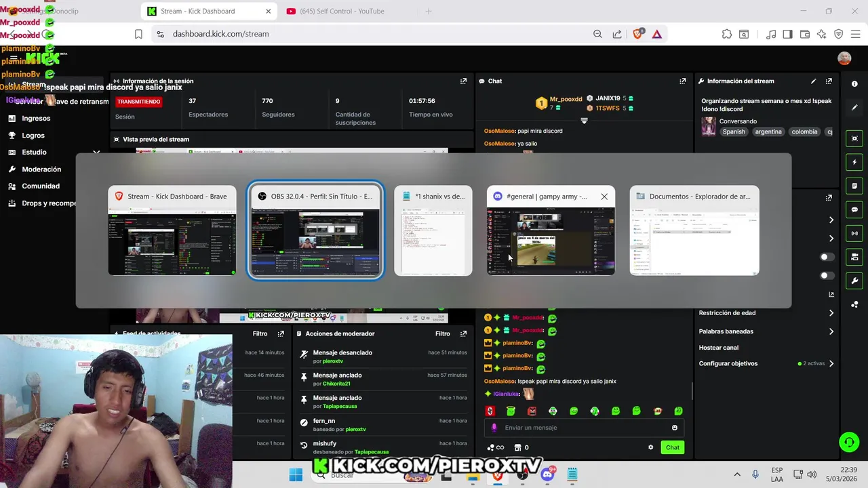This screenshot has height=488, width=868.
Task: Collapse the pinned gifters arrow in chat
Action: [584, 121]
